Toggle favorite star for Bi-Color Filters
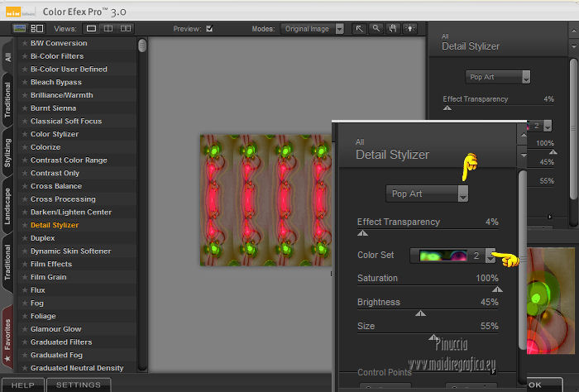Viewport: 579px width, 392px height. tap(25, 56)
